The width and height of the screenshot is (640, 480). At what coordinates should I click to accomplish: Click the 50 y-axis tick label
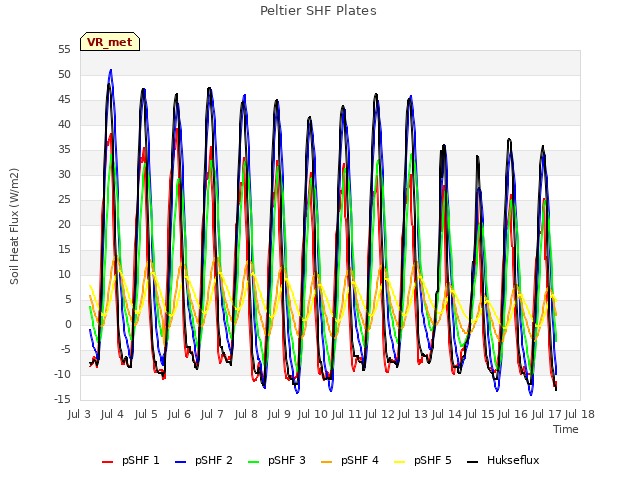(x=64, y=75)
